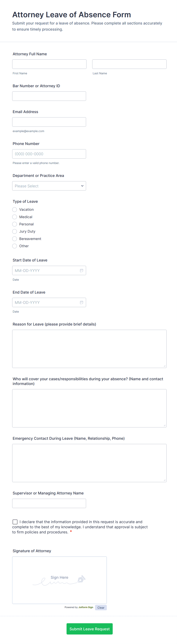Choose Jury Duty as leave type
This screenshot has width=177, height=644.
[15, 231]
